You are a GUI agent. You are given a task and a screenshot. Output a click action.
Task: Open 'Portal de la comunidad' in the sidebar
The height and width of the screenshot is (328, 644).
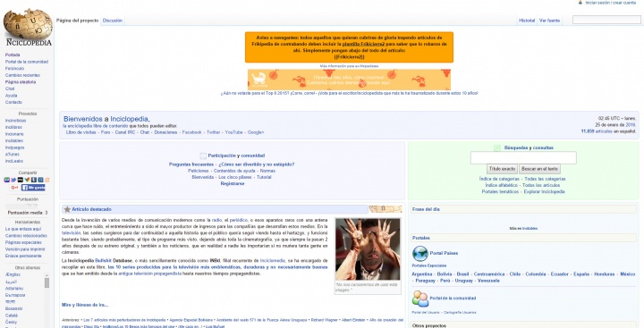[27, 62]
